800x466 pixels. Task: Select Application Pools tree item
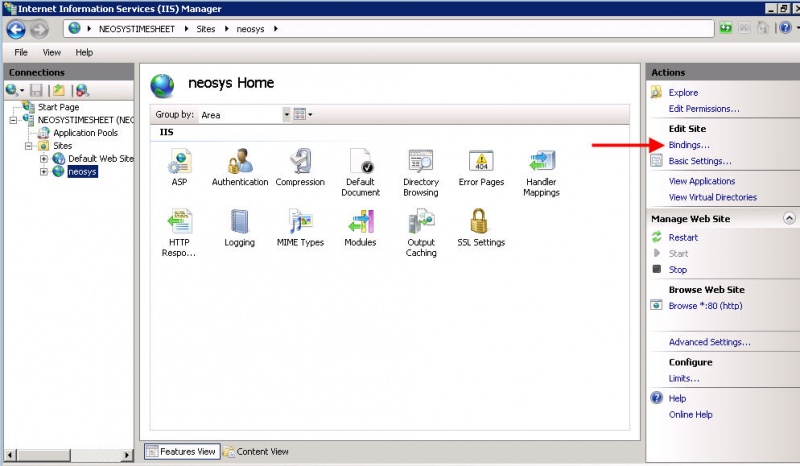[x=85, y=133]
